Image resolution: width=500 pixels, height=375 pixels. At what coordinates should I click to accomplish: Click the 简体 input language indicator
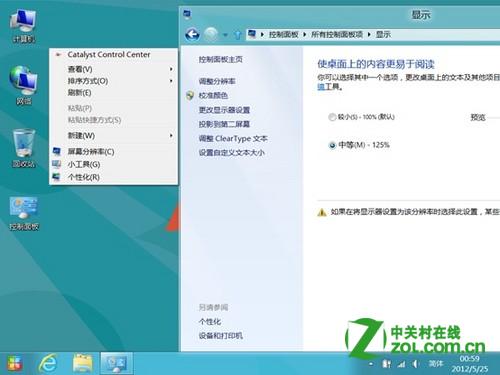click(436, 364)
